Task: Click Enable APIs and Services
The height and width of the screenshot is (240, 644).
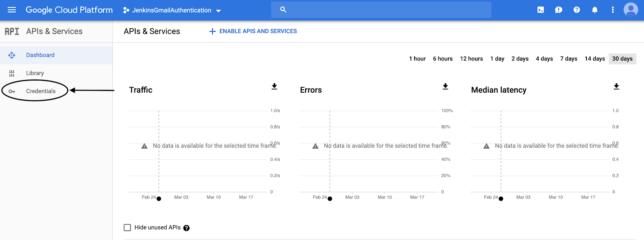Action: pyautogui.click(x=253, y=31)
